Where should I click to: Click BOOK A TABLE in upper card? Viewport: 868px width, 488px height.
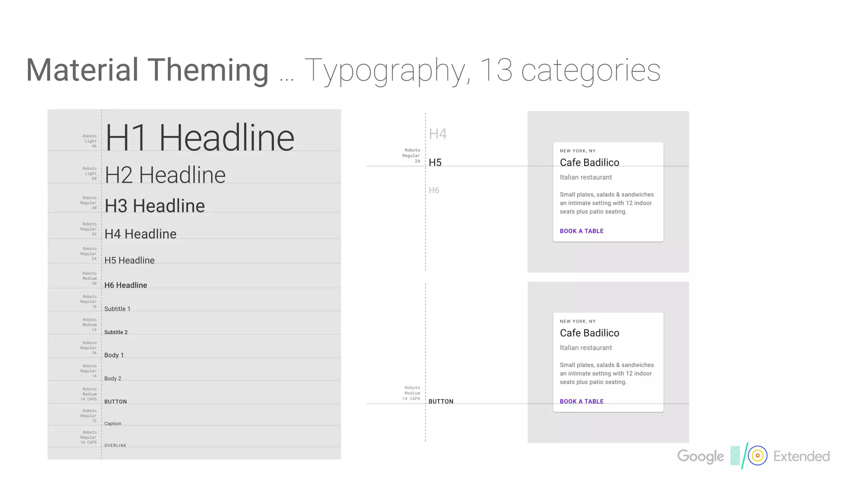click(581, 231)
